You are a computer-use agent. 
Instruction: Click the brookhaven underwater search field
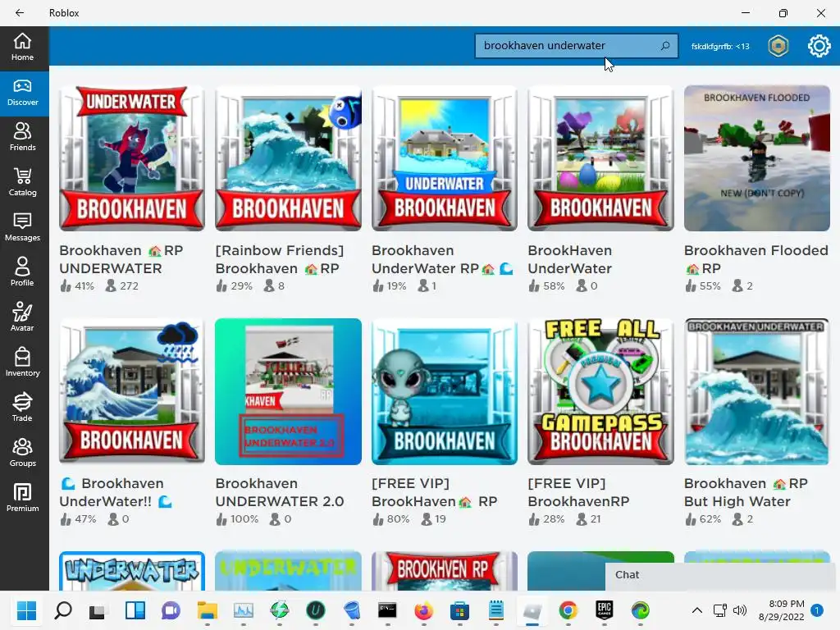coord(577,46)
